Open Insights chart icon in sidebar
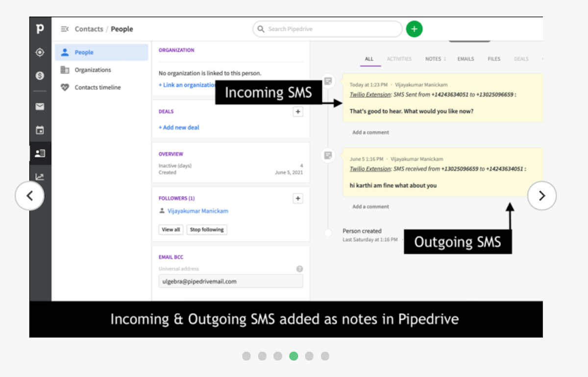The width and height of the screenshot is (588, 377). [40, 177]
